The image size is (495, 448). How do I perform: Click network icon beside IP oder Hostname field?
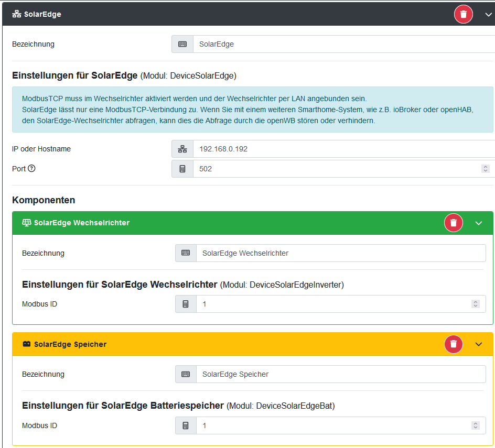(x=182, y=149)
